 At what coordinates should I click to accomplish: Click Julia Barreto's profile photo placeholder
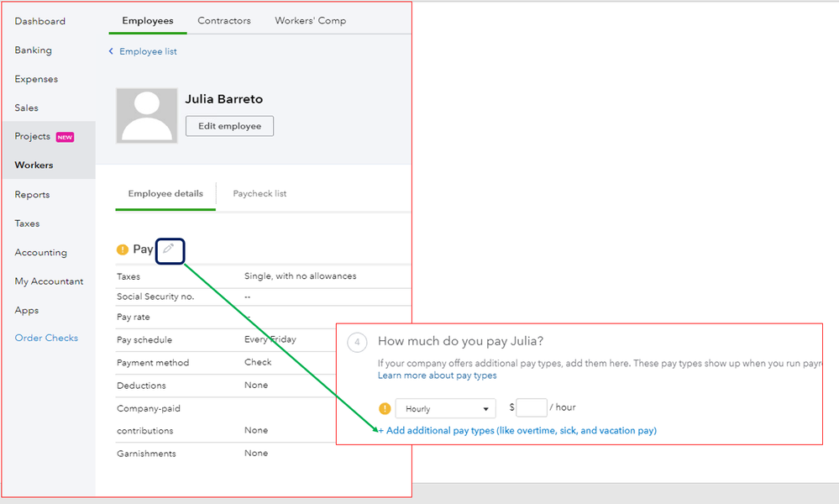(x=147, y=116)
